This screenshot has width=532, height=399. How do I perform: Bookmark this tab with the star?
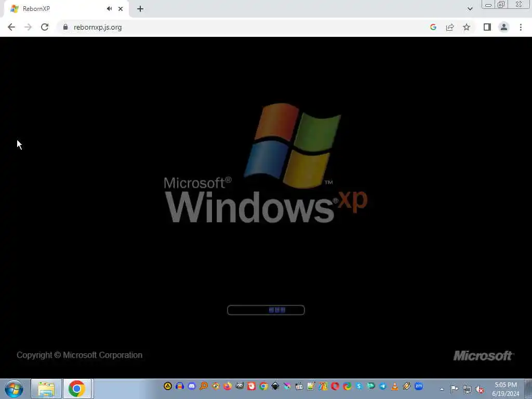[467, 27]
